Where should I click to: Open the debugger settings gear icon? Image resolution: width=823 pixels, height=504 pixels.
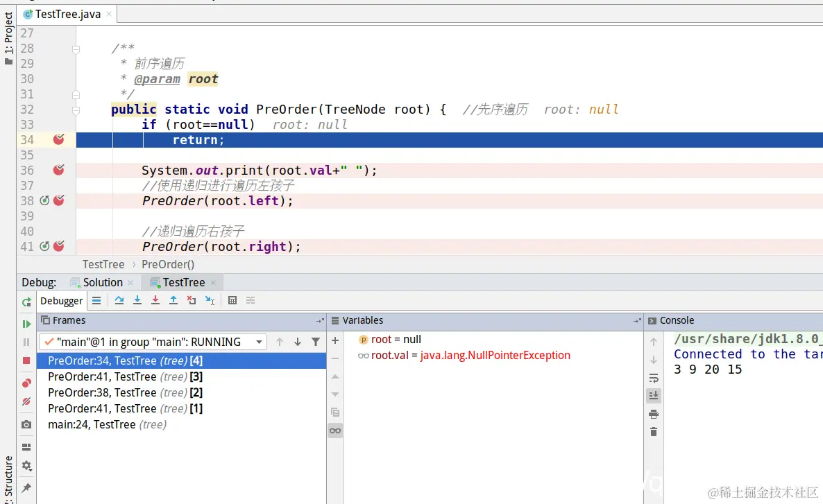tap(26, 466)
